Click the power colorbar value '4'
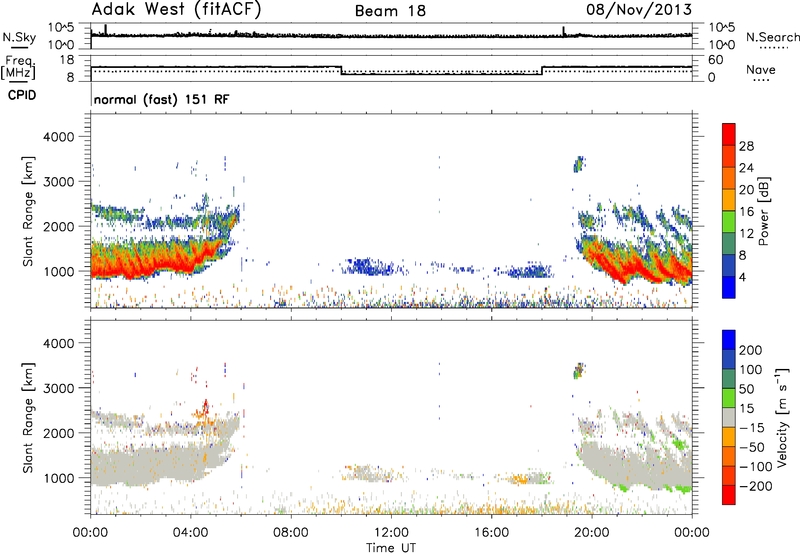 click(x=743, y=277)
